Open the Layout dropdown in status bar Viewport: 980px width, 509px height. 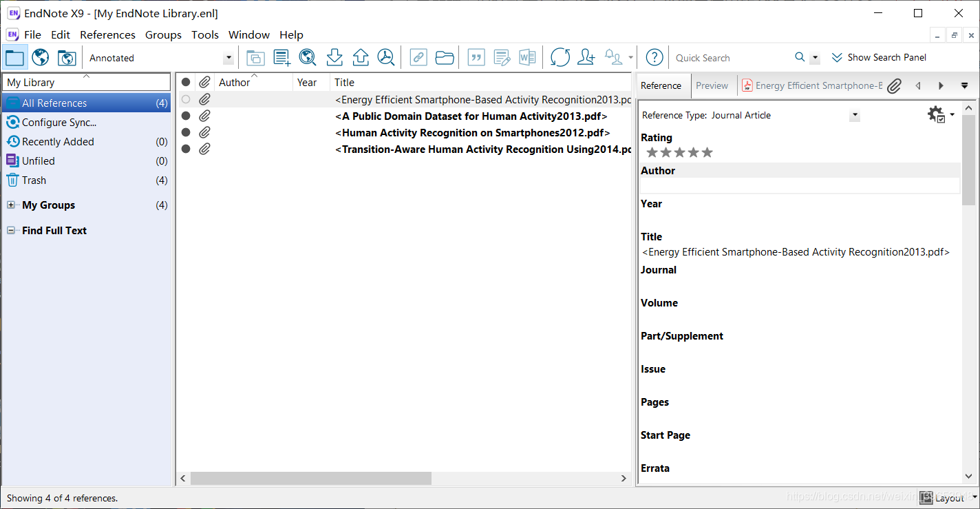950,498
